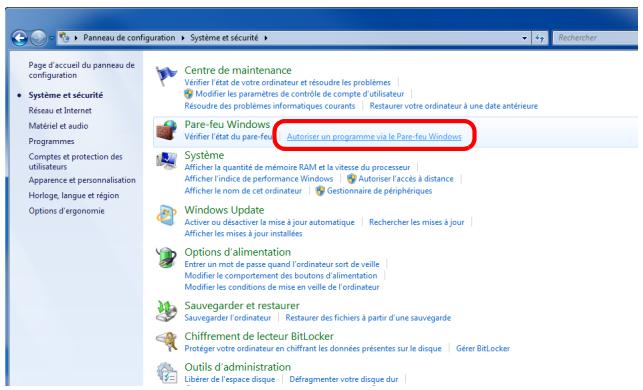643x390 pixels.
Task: Open the Windows Update heading
Action: [x=224, y=210]
